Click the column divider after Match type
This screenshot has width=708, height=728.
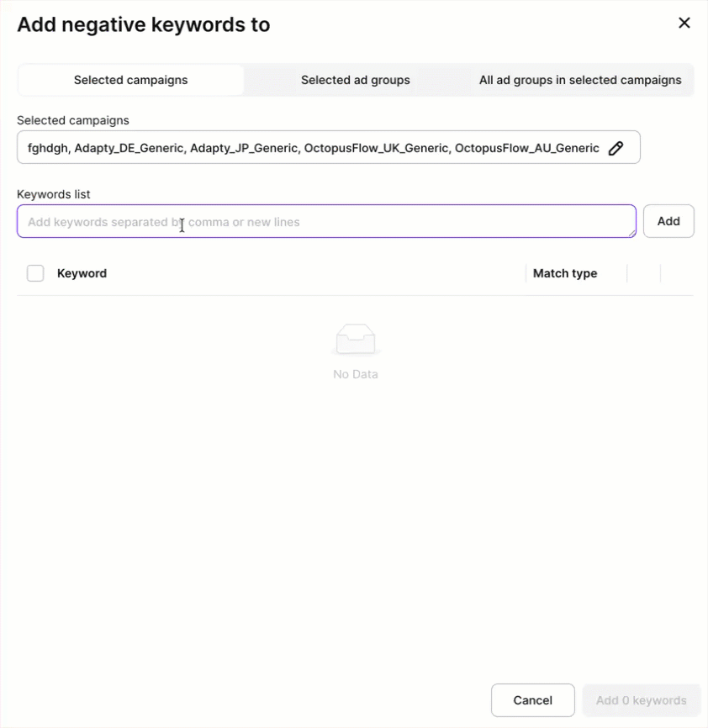627,273
